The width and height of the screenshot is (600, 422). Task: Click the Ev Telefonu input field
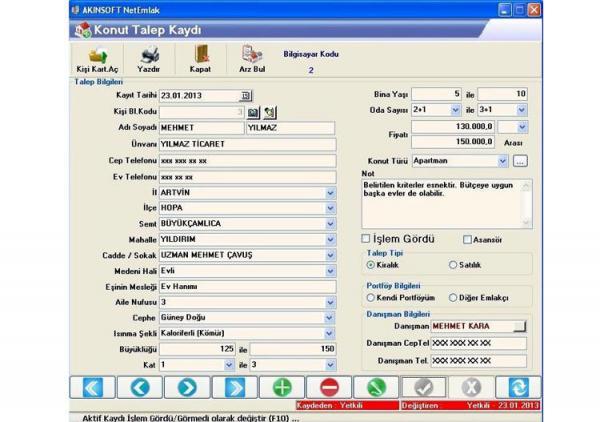(x=248, y=177)
